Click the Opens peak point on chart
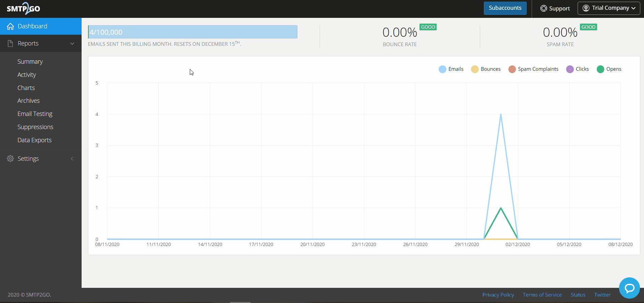This screenshot has width=644, height=303. [501, 208]
